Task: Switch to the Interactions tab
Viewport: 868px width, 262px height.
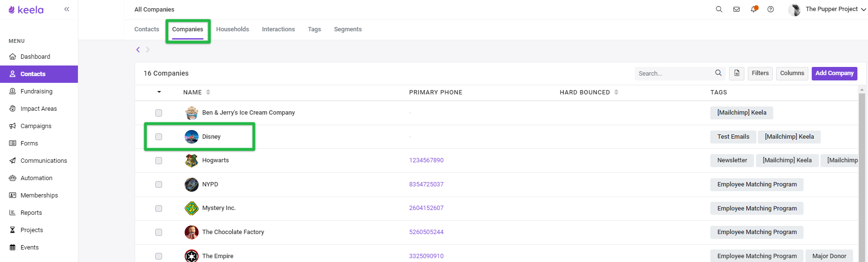Action: pyautogui.click(x=278, y=29)
